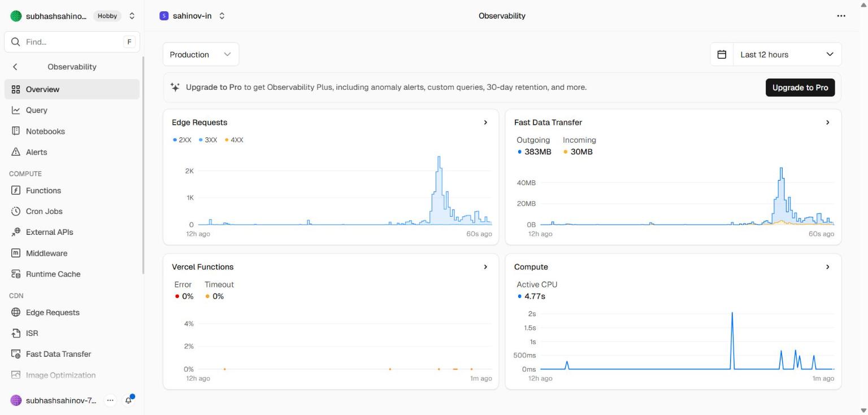Click the sparkle icon in upgrade banner
Viewport: 868px width, 415px height.
pyautogui.click(x=175, y=88)
